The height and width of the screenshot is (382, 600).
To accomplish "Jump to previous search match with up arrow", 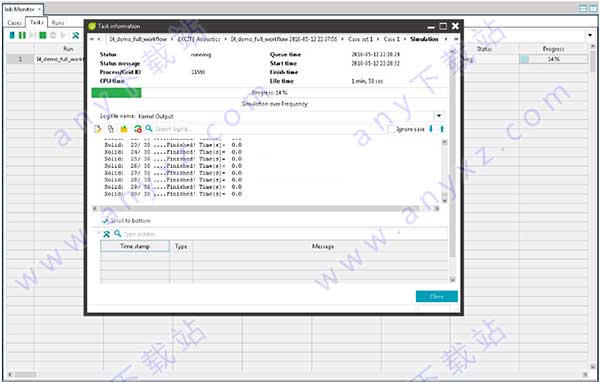I will pyautogui.click(x=442, y=129).
